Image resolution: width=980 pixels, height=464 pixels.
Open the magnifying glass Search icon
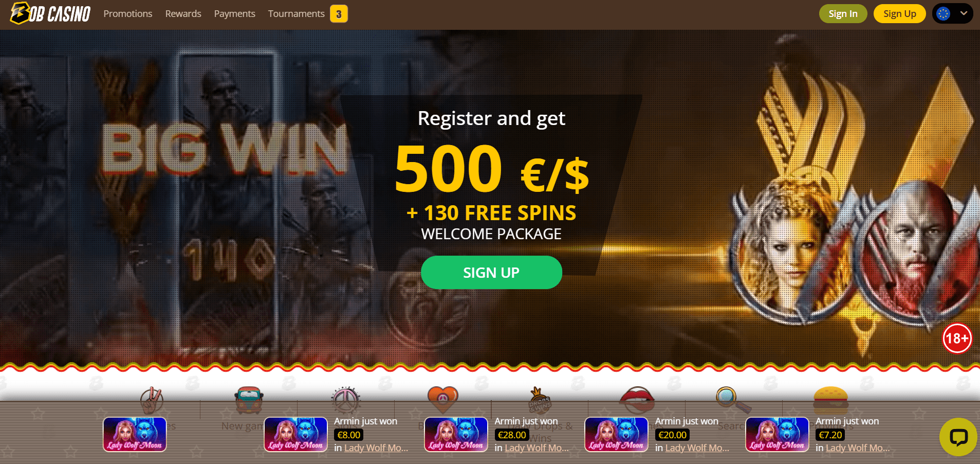[x=733, y=400]
